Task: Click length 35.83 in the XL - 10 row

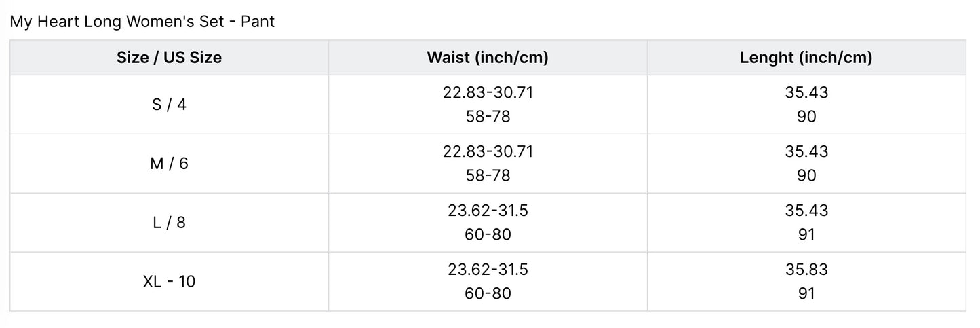Action: (806, 270)
